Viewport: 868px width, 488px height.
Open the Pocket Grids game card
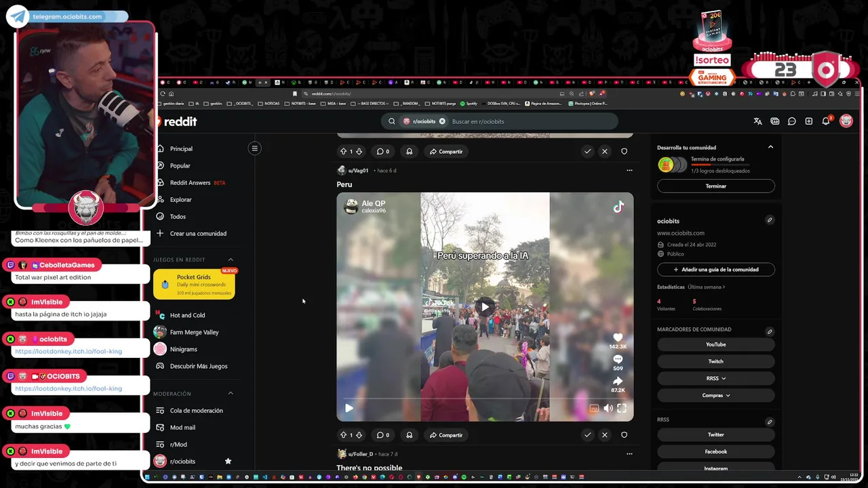(x=194, y=285)
